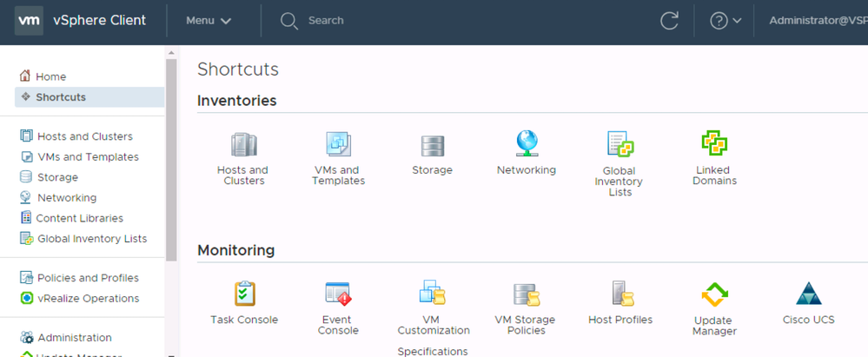This screenshot has width=868, height=357.
Task: Click the Networking sidebar icon
Action: pyautogui.click(x=25, y=197)
